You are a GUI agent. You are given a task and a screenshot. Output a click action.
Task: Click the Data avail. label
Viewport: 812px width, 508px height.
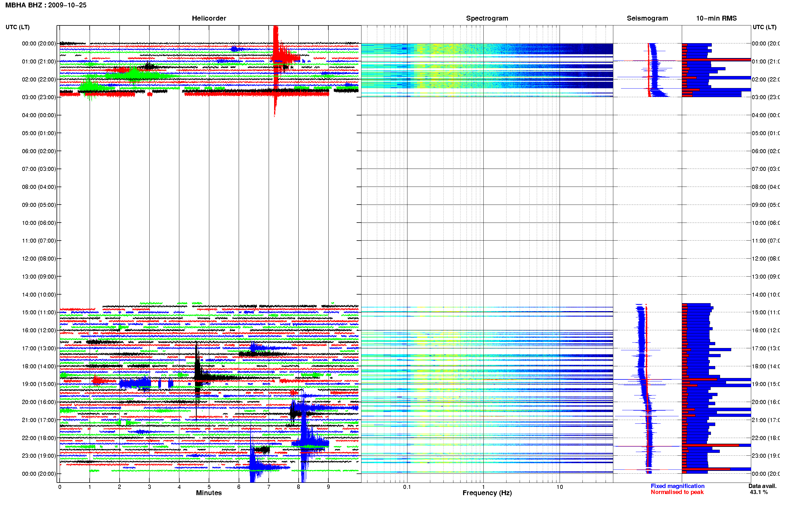[x=762, y=486]
